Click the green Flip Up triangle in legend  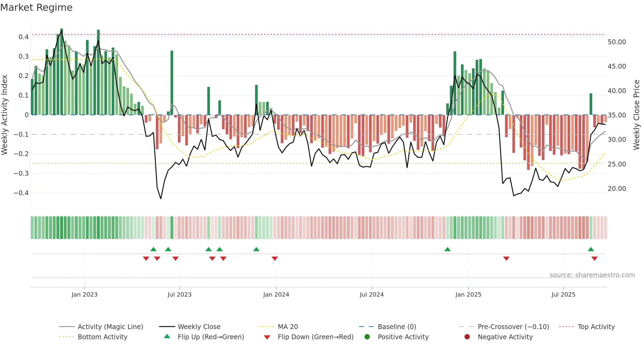pyautogui.click(x=167, y=336)
